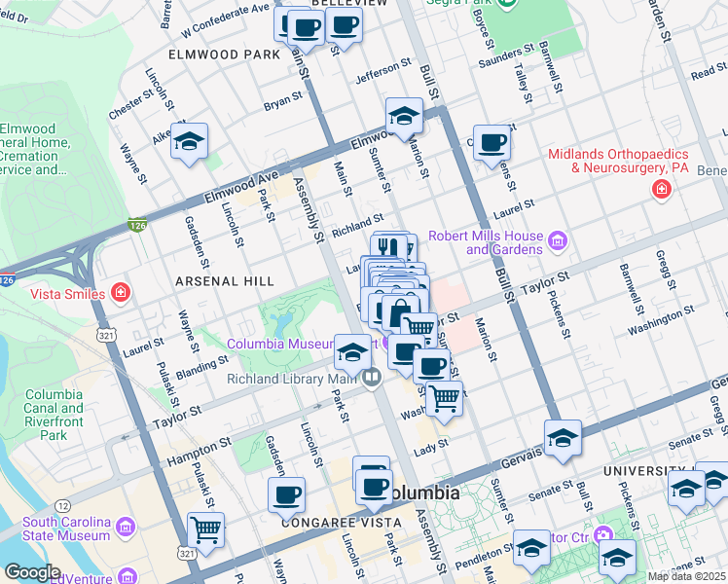Viewport: 728px width, 584px height.
Task: Click the school marker near Aiken St
Action: coord(189,144)
